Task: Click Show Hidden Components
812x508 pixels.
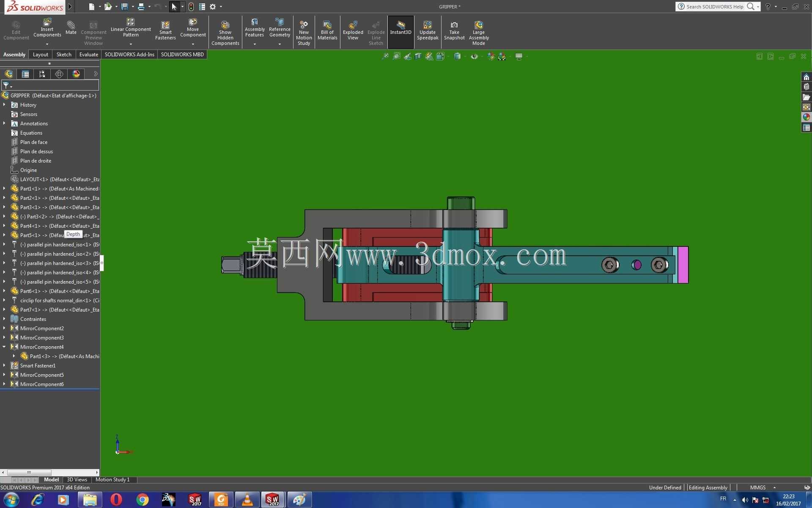Action: tap(225, 33)
